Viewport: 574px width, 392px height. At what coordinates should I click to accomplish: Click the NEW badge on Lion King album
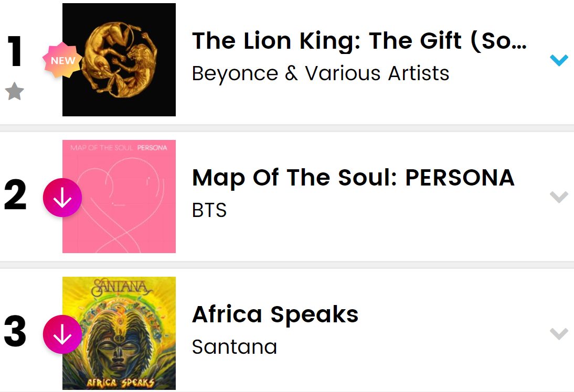[63, 60]
